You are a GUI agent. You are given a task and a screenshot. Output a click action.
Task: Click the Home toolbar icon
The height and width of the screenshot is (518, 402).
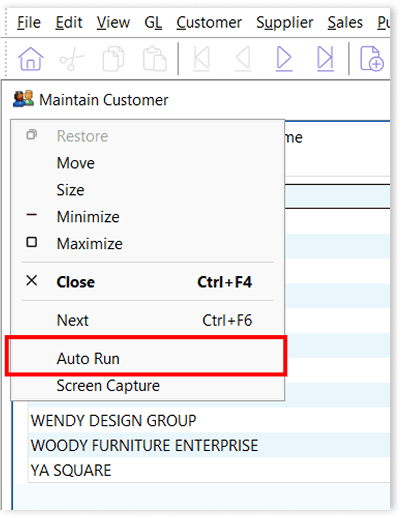click(30, 59)
